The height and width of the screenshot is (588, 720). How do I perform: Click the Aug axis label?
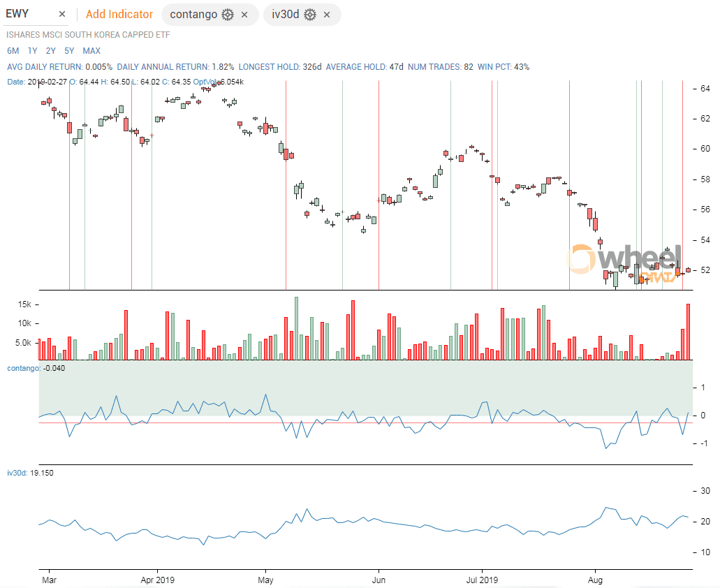point(595,580)
